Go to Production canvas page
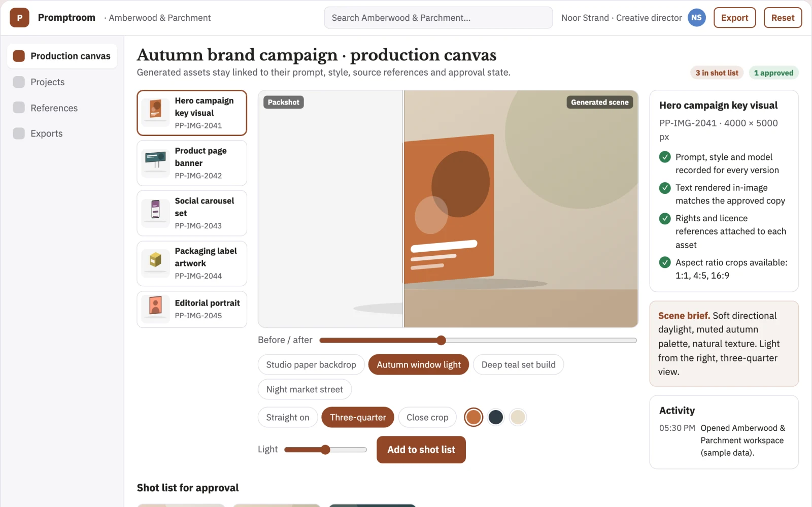This screenshot has height=507, width=812. point(62,56)
